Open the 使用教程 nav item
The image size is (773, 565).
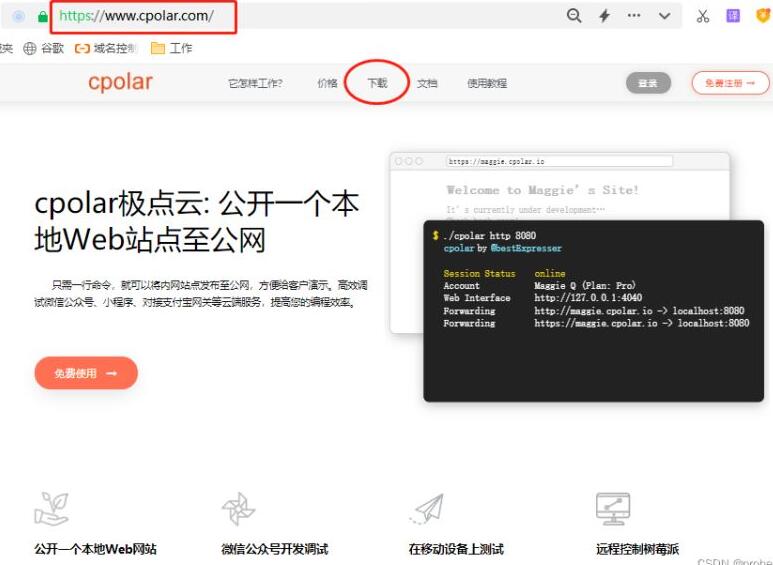[487, 83]
